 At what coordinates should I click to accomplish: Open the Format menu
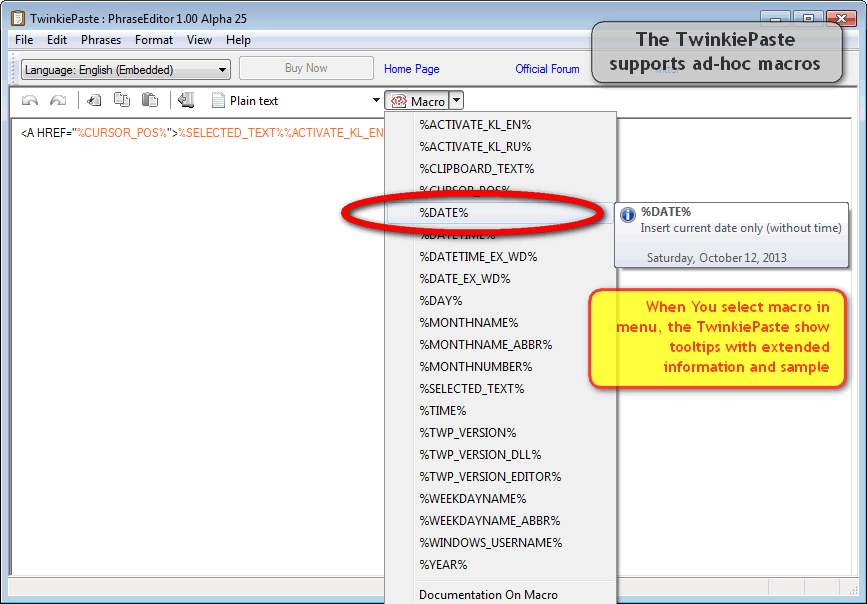[154, 40]
